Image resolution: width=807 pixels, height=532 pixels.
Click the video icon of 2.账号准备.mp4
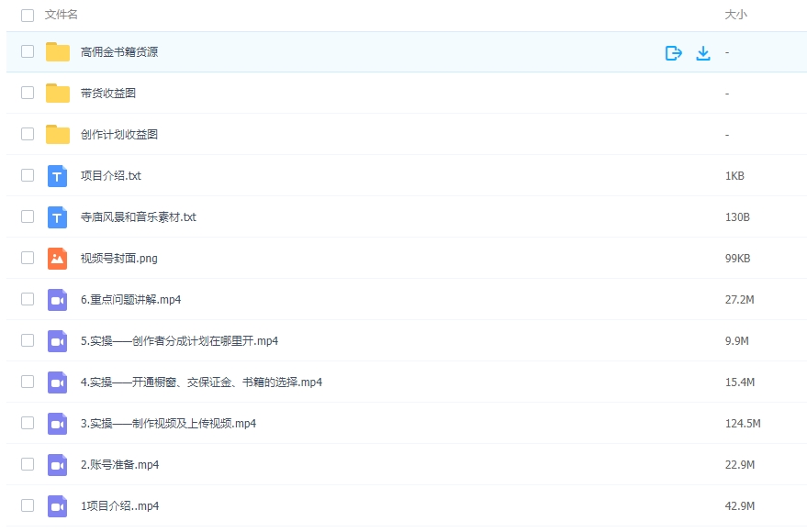(x=58, y=464)
